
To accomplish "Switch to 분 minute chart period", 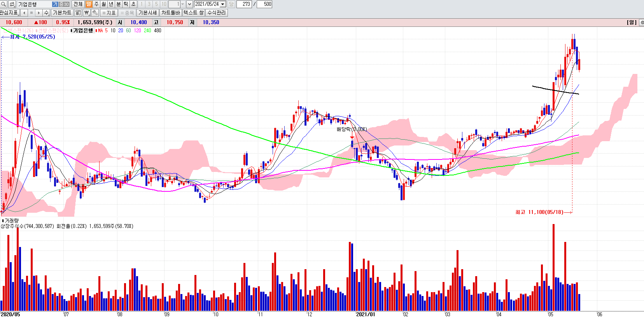I will (118, 4).
